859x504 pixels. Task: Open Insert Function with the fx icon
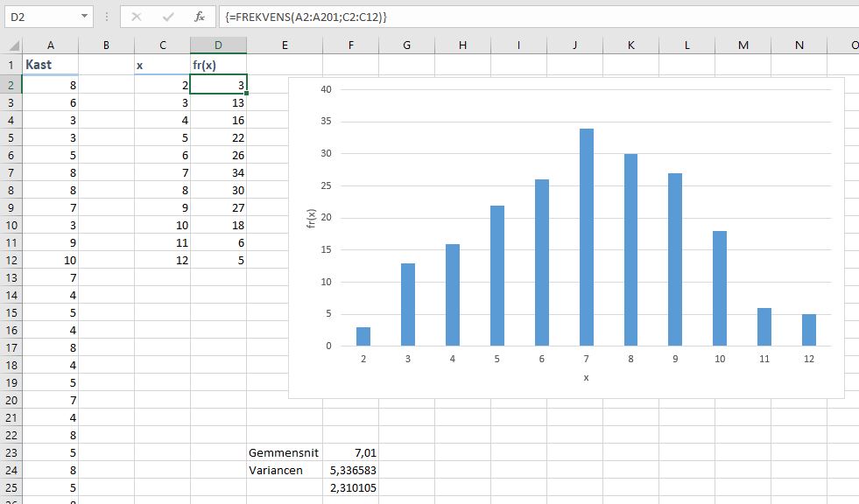(x=200, y=17)
